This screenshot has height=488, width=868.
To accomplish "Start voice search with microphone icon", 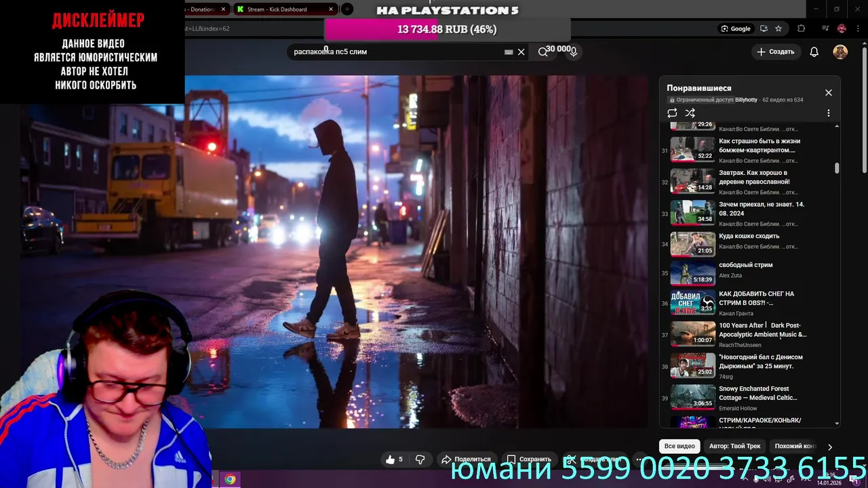I will tap(573, 52).
